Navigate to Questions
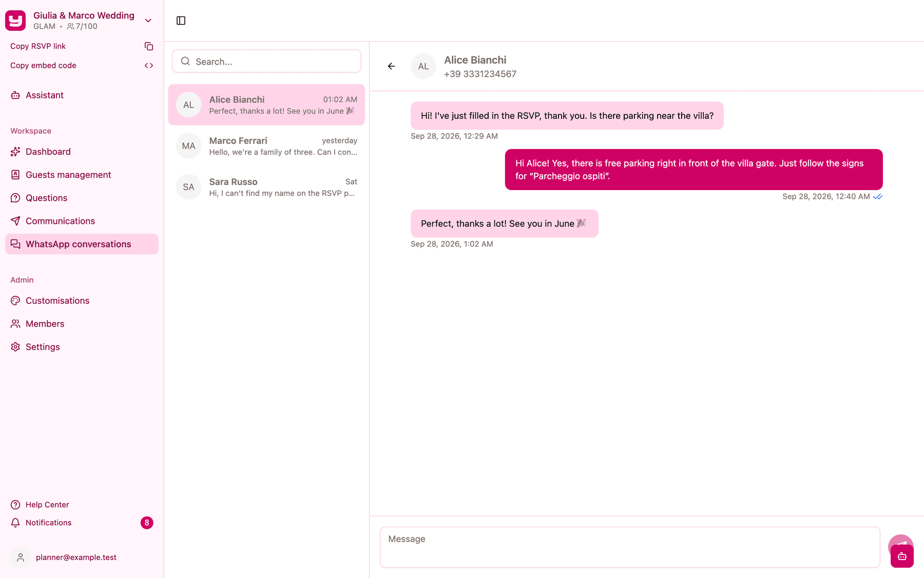Viewport: 924px width, 578px height. click(x=82, y=198)
